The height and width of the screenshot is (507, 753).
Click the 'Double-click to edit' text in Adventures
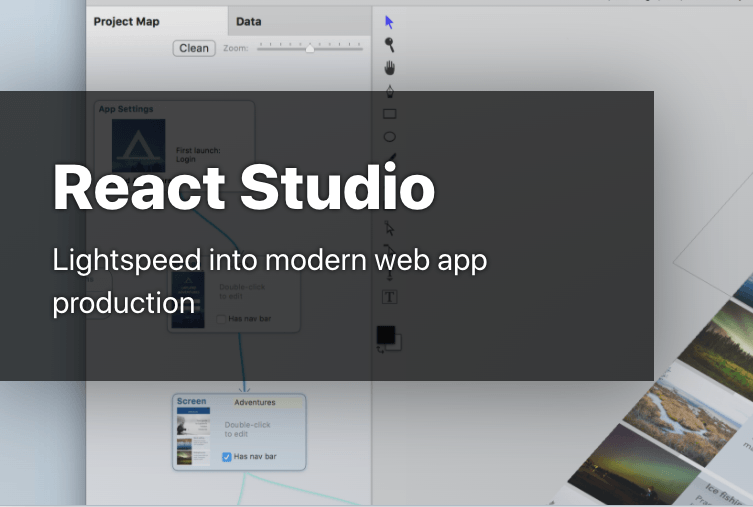click(x=247, y=429)
